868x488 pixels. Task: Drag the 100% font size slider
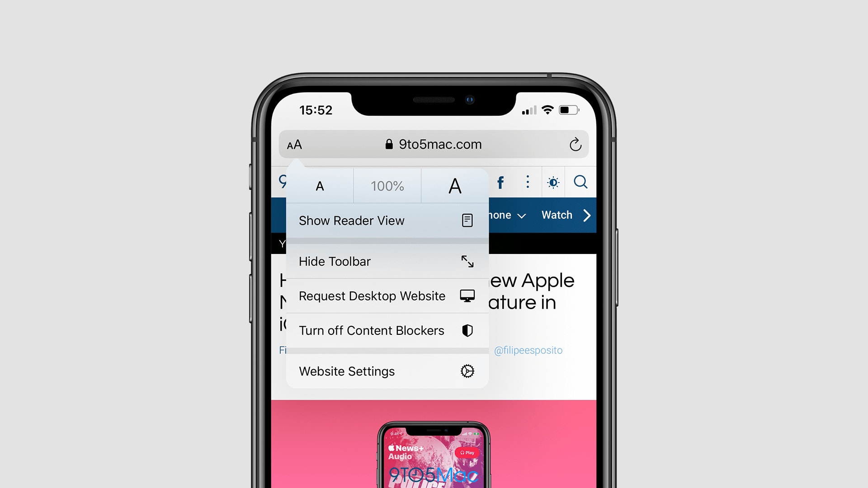(x=387, y=185)
